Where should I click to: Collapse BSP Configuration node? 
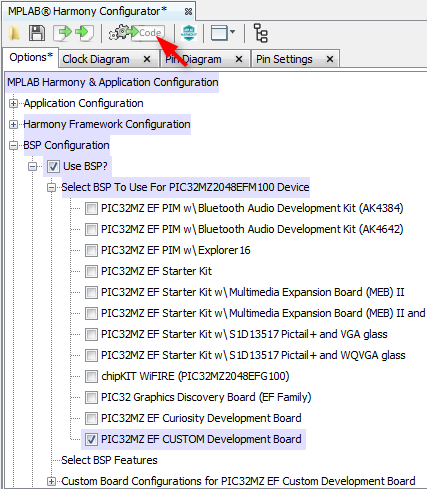click(x=13, y=146)
